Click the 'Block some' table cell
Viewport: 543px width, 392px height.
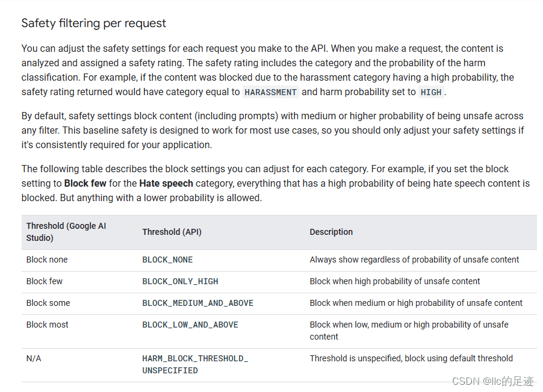[48, 303]
